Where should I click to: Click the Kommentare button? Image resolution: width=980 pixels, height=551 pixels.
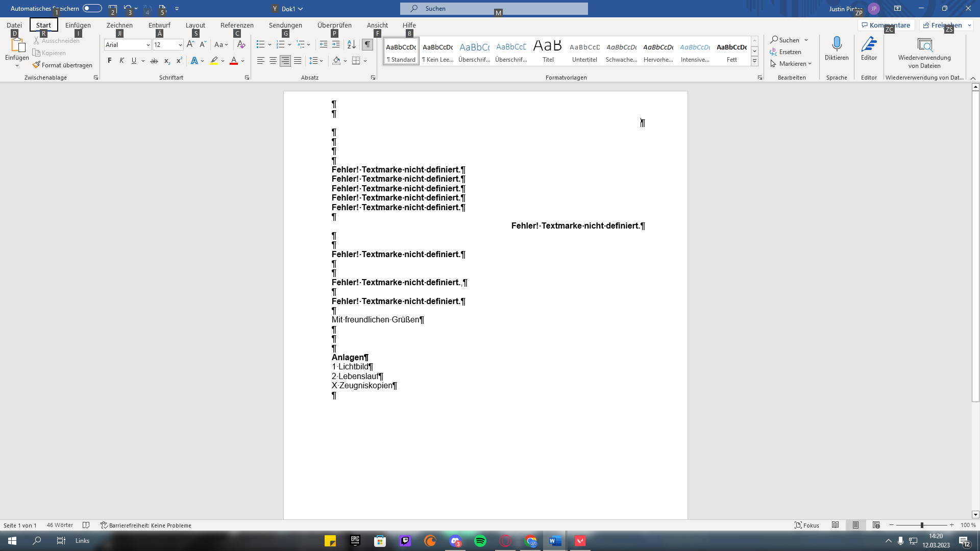coord(886,25)
